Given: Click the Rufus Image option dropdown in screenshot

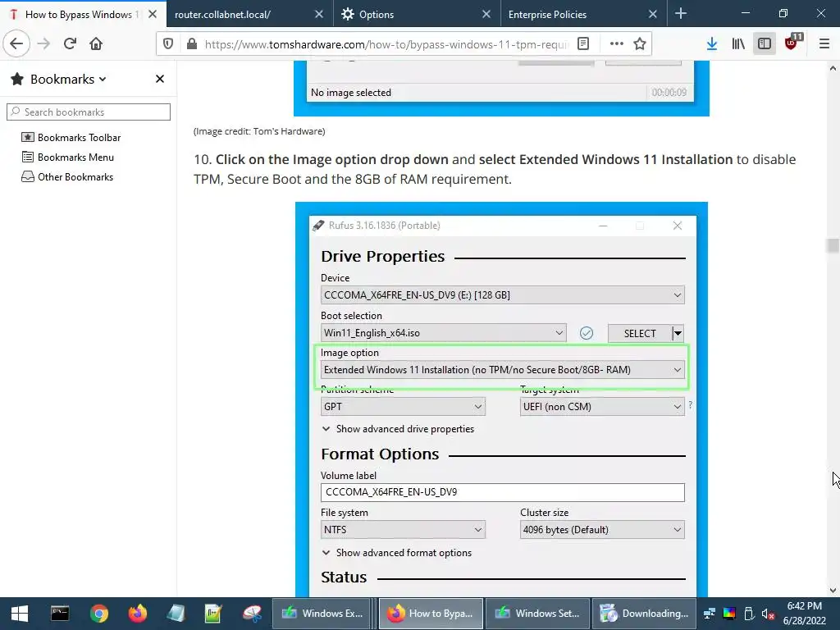Looking at the screenshot, I should 503,370.
